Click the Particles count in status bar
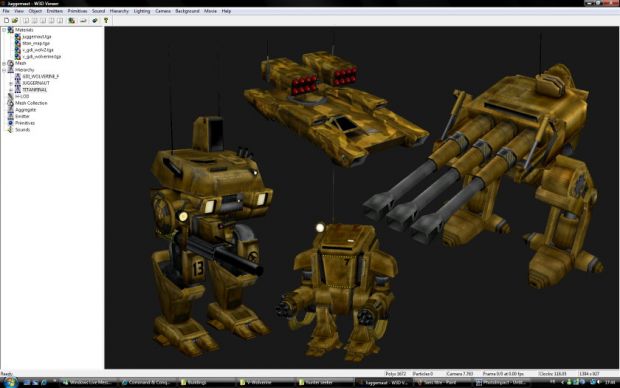This screenshot has height=388, width=620. coord(423,374)
